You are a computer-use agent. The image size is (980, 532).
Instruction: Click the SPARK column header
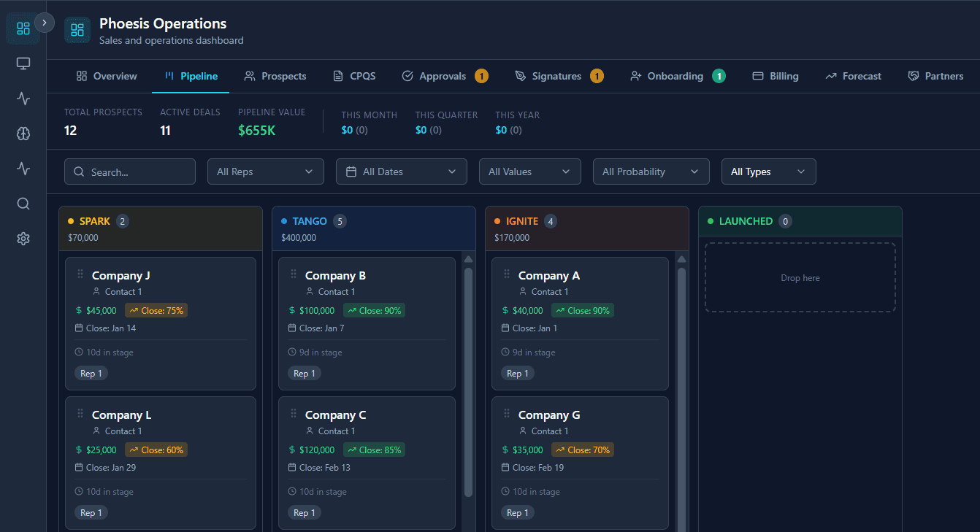point(161,228)
